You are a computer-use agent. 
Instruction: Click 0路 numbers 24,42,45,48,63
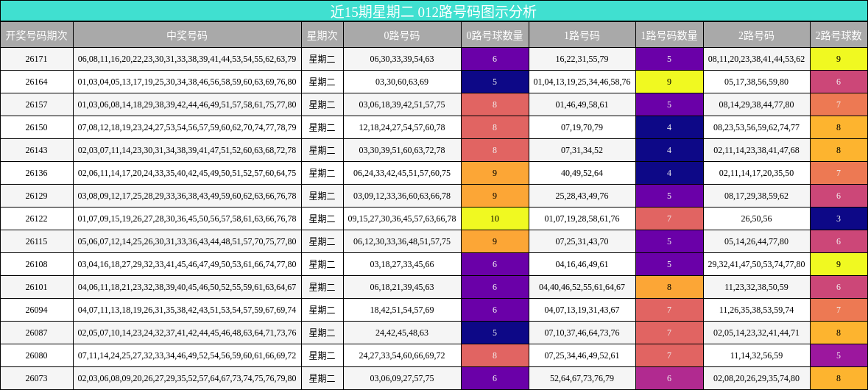(402, 333)
